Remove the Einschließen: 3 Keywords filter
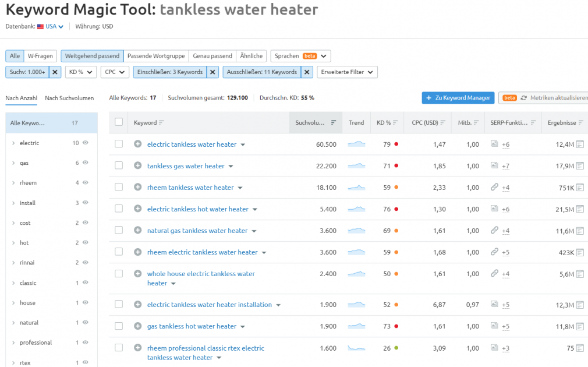The image size is (588, 367). [212, 72]
